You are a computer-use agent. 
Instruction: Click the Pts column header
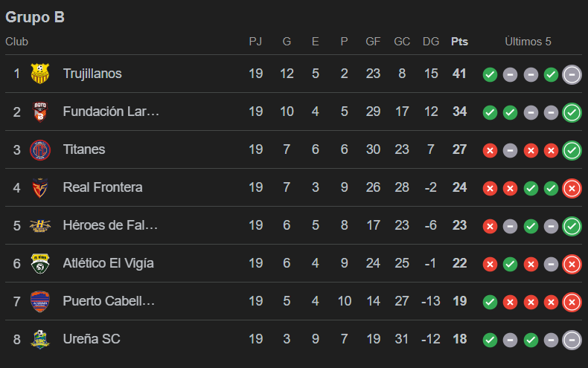pos(459,42)
